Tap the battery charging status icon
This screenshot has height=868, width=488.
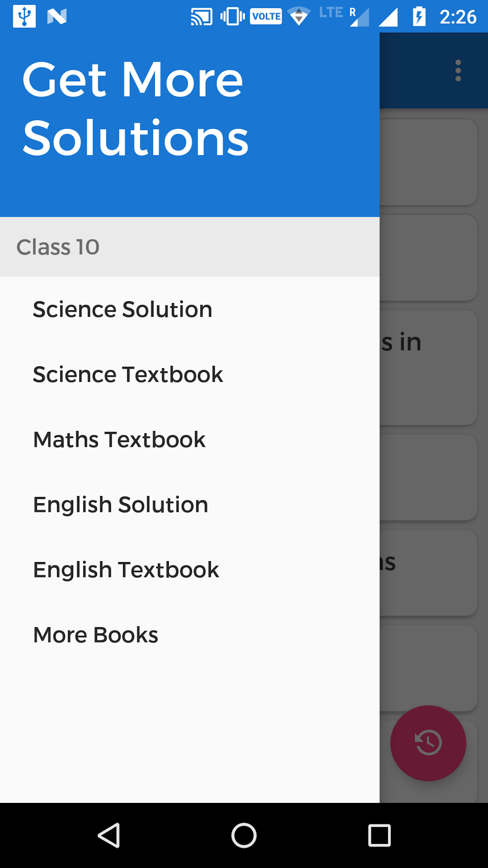(419, 17)
